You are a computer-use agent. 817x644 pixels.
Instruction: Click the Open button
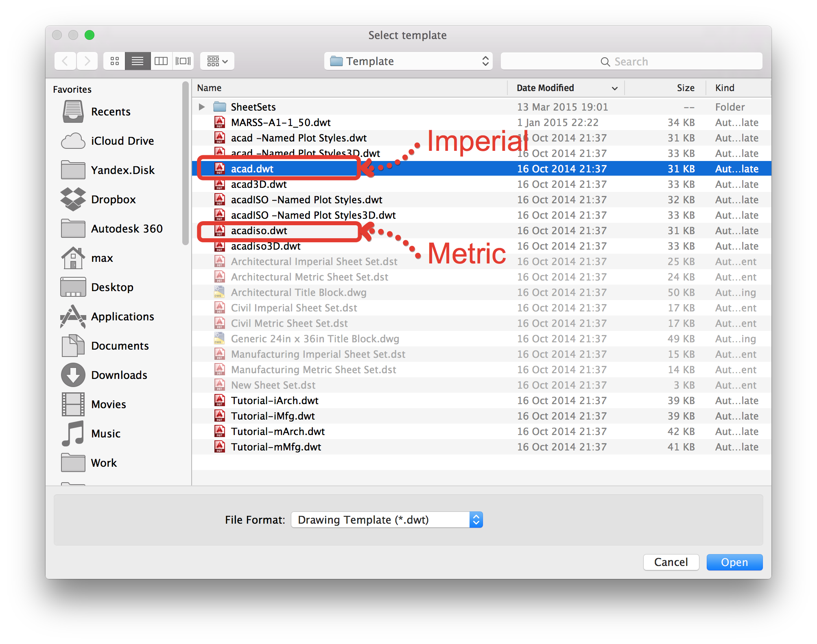pos(734,562)
